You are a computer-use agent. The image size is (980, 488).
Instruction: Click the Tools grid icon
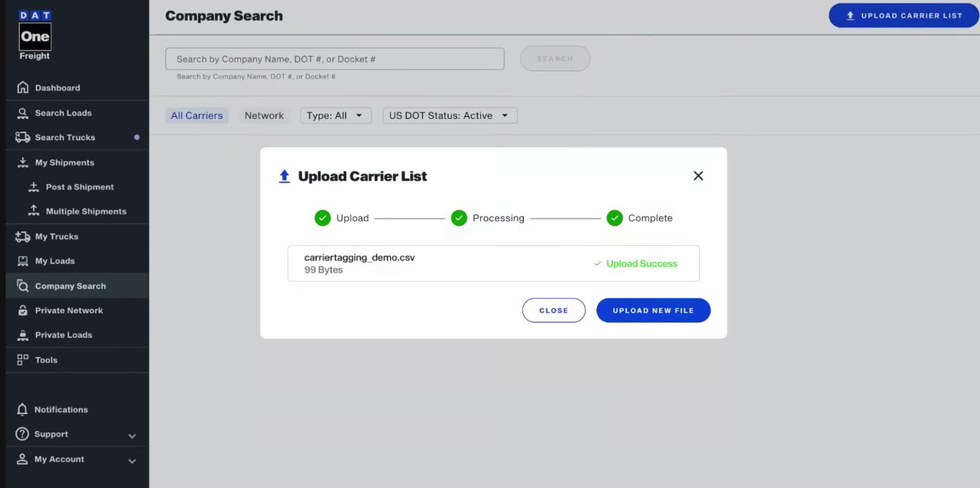[23, 360]
